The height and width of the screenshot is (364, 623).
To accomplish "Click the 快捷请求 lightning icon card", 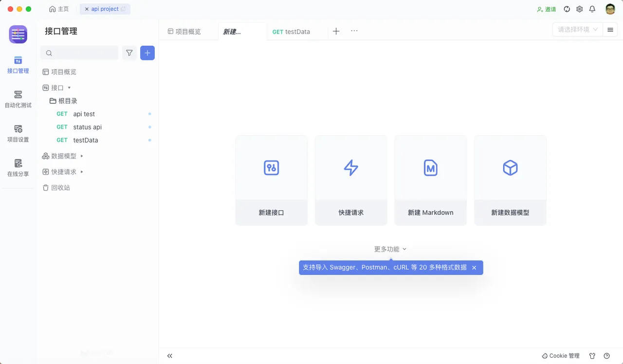I will (x=351, y=168).
